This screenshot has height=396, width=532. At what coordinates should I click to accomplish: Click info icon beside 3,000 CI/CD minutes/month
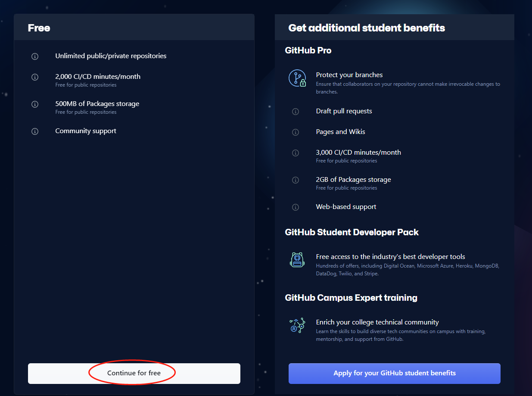point(296,153)
